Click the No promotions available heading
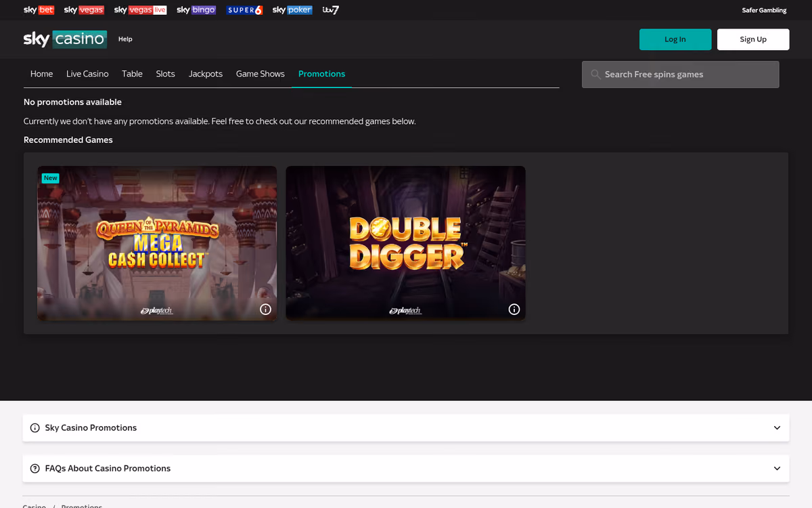Screen dimensions: 812x508 pos(72,102)
